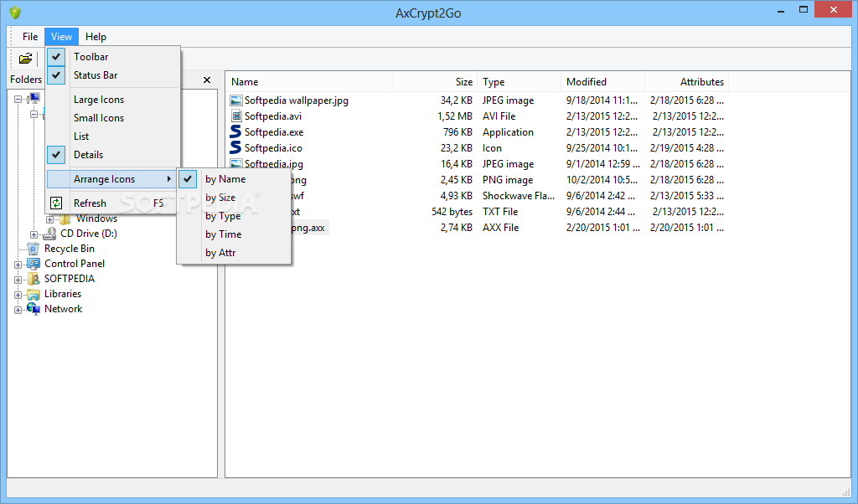
Task: Select the Details view option
Action: pos(113,155)
